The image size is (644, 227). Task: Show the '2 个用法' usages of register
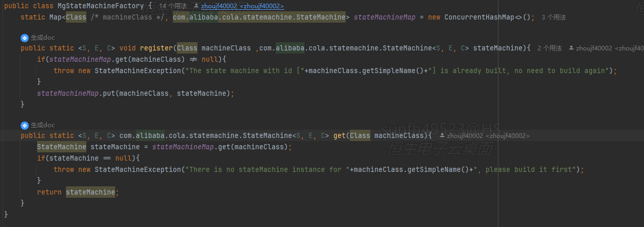point(549,48)
